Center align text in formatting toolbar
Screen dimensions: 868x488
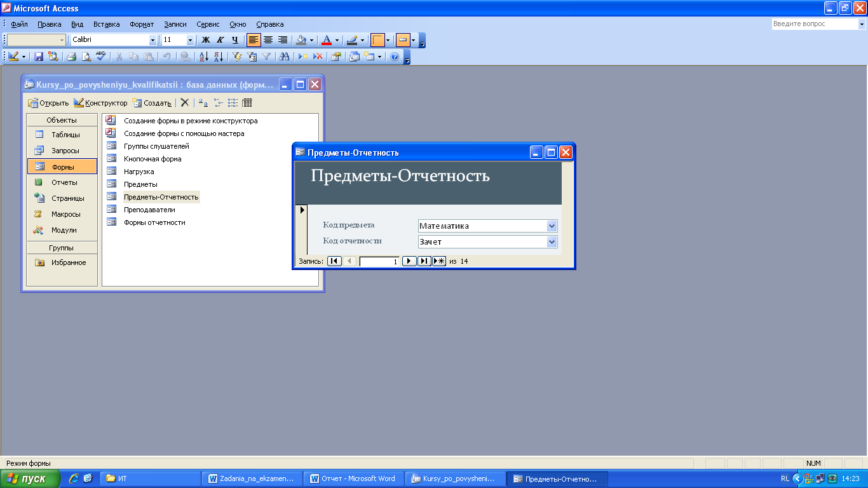(268, 40)
